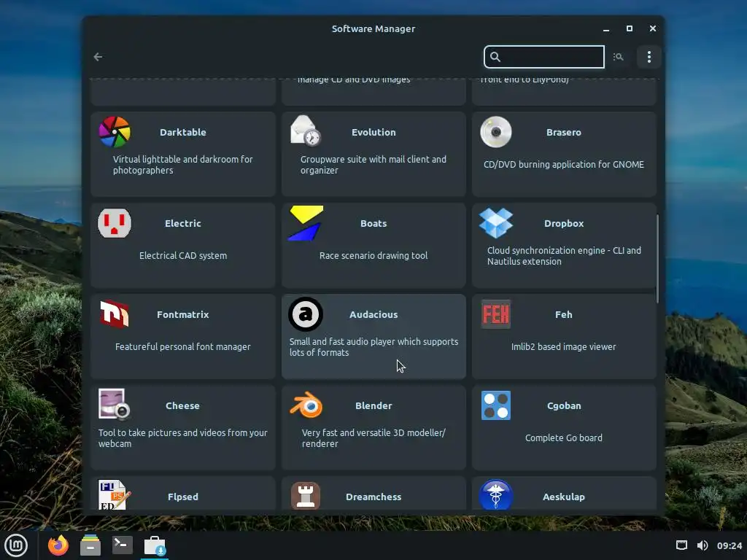
Task: Click 'Complete Go board' description
Action: (x=564, y=437)
